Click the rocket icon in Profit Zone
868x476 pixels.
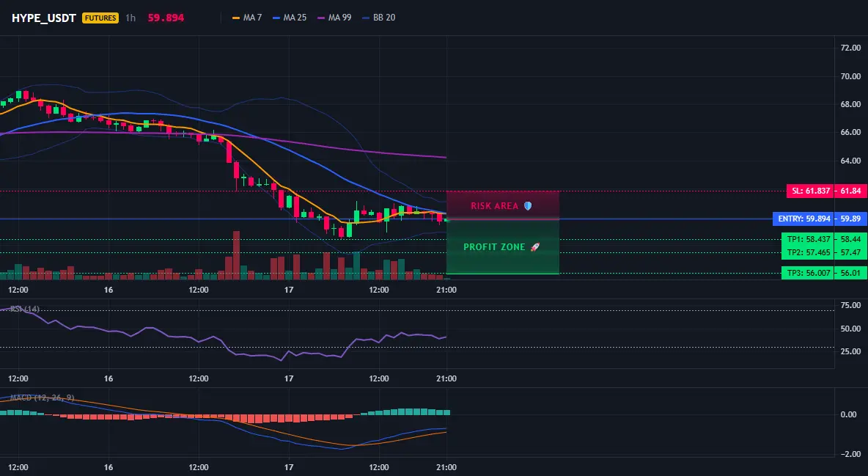click(x=534, y=247)
